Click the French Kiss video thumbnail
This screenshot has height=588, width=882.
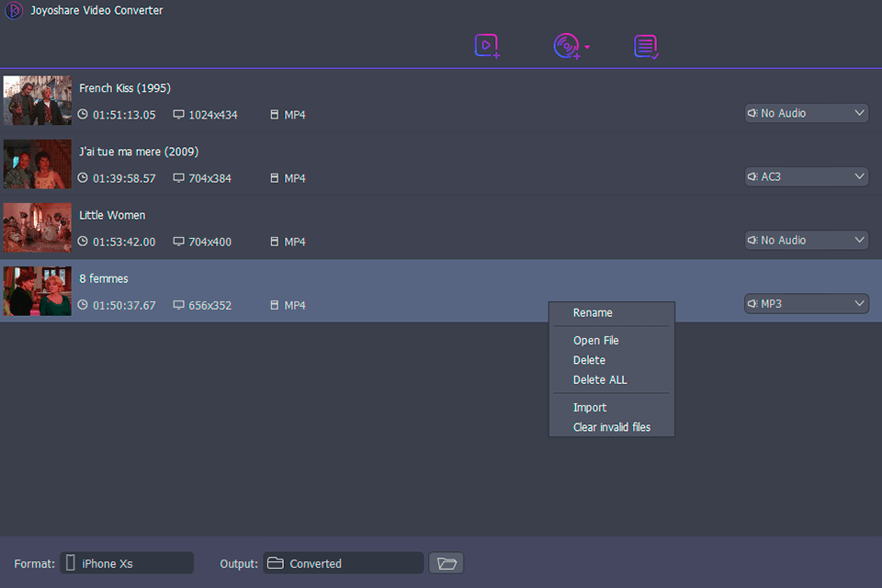[38, 100]
